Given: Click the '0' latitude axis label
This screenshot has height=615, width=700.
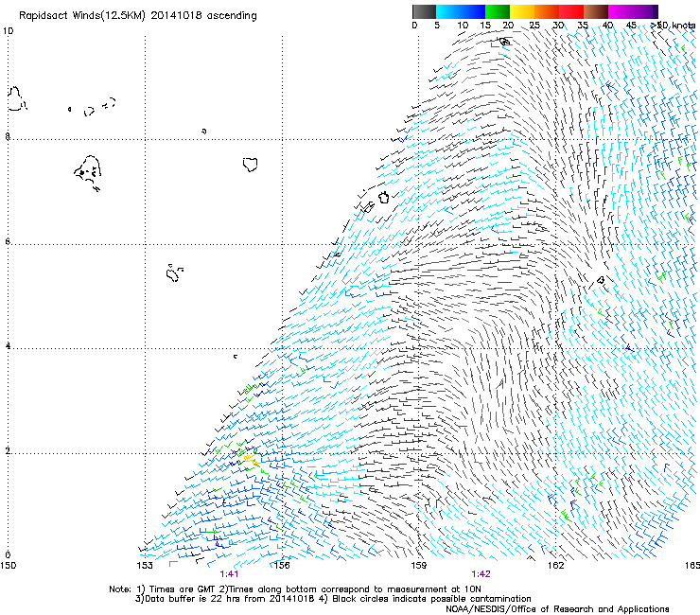Looking at the screenshot, I should point(8,555).
